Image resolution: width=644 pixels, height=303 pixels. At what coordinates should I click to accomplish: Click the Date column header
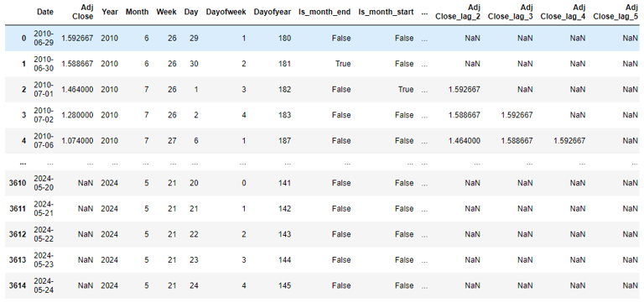45,12
